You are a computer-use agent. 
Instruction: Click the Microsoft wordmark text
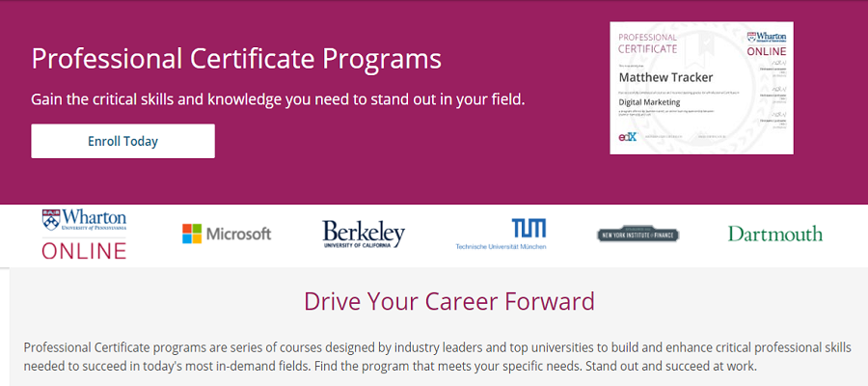point(238,234)
